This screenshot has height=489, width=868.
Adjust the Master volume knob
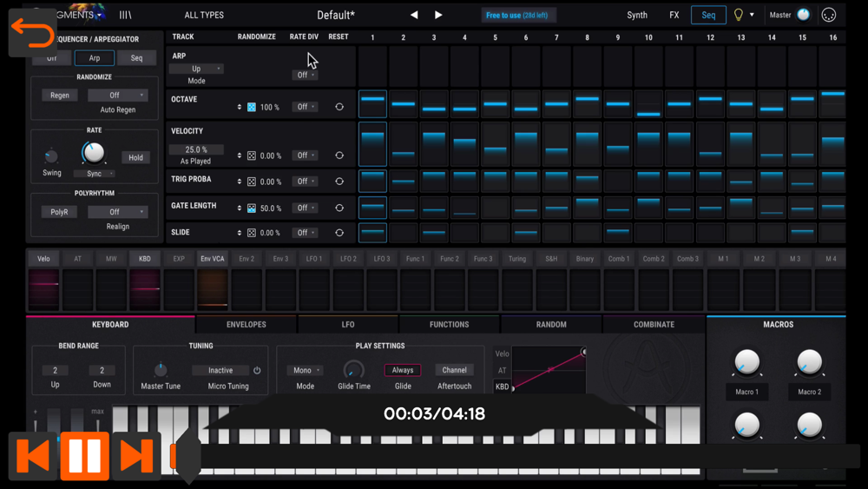point(803,15)
